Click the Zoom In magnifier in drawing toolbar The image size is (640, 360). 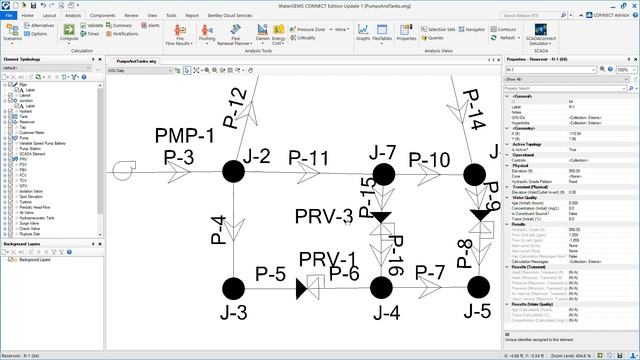[207, 71]
